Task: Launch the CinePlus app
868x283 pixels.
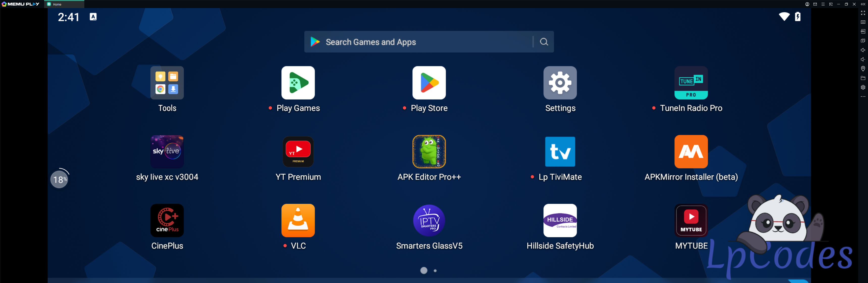Action: (167, 221)
